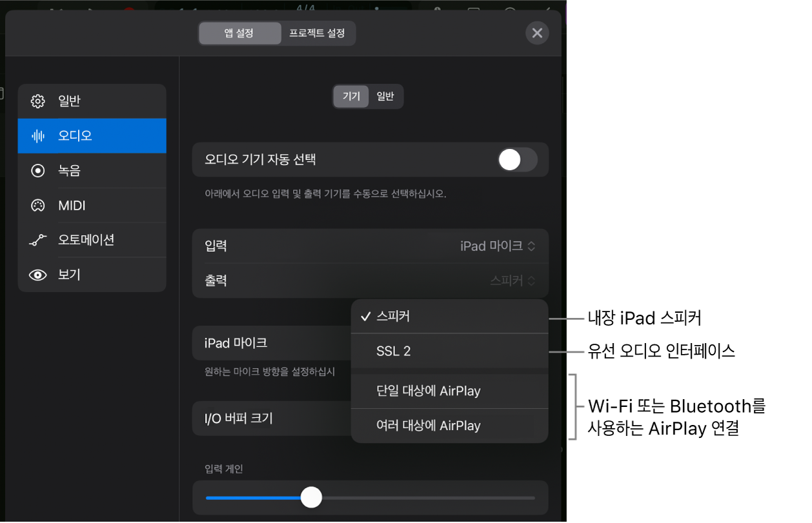This screenshot has width=812, height=523.
Task: Click the MIDI connector icon in sidebar
Action: coord(38,205)
